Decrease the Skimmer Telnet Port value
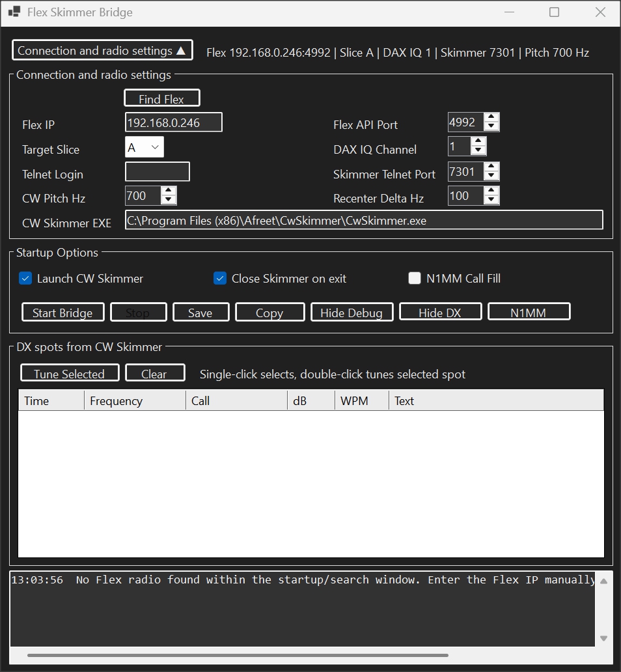This screenshot has height=672, width=621. click(491, 176)
